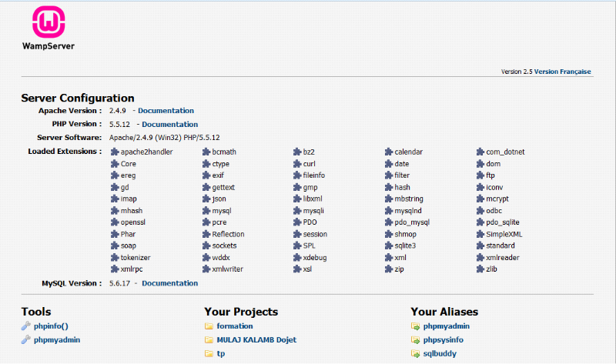Click the folder icon beside MULAJ KALAMB Dojet
Viewport: 616px width, 364px height.
click(209, 339)
